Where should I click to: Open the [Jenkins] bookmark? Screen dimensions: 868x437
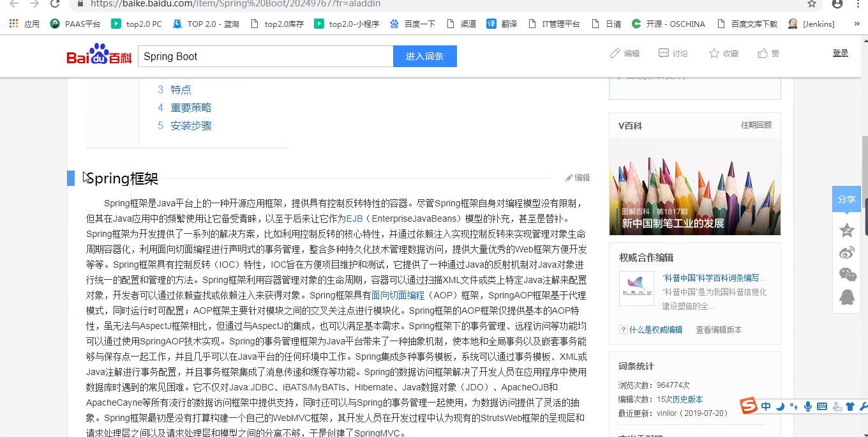[811, 24]
